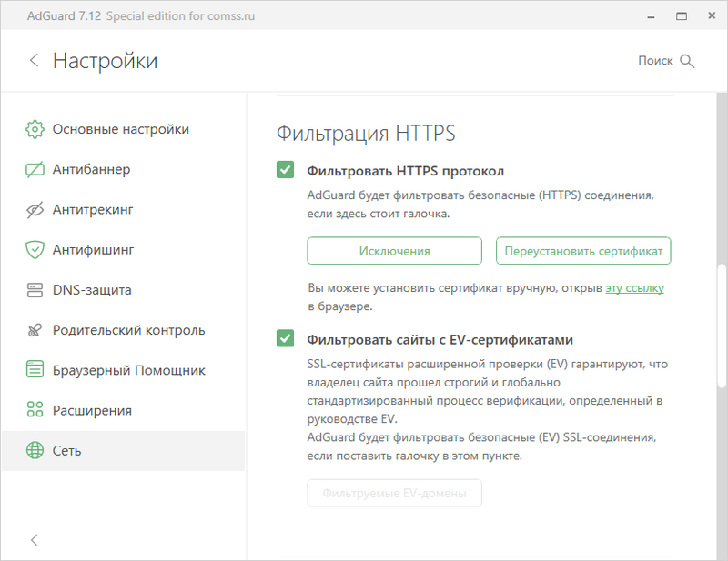
Task: Select Сеть sidebar item
Action: [x=123, y=451]
